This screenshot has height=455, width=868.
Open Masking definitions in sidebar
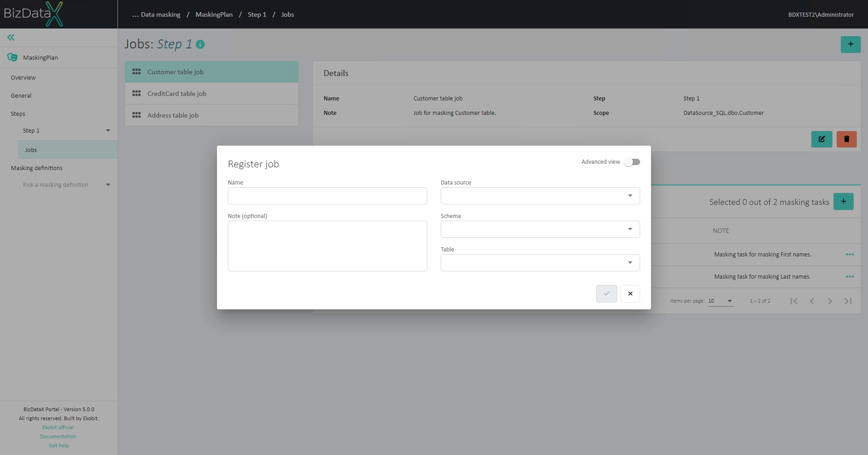37,168
